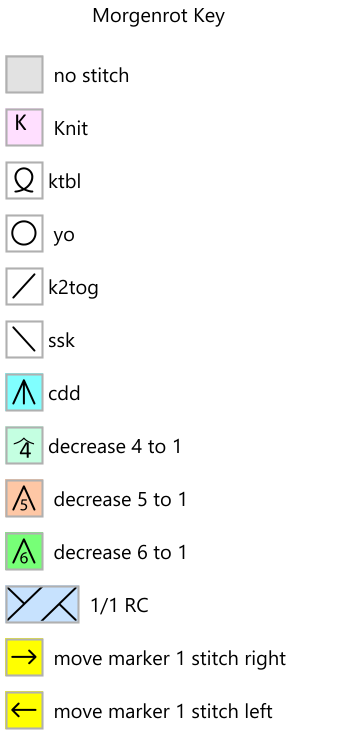Click the '1/1 RC' label text
The height and width of the screenshot is (734, 362).
click(x=119, y=605)
